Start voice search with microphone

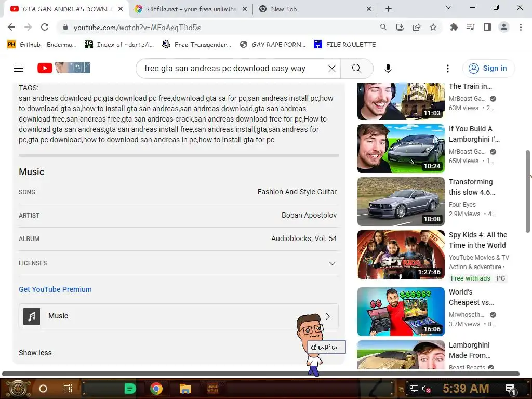click(388, 69)
